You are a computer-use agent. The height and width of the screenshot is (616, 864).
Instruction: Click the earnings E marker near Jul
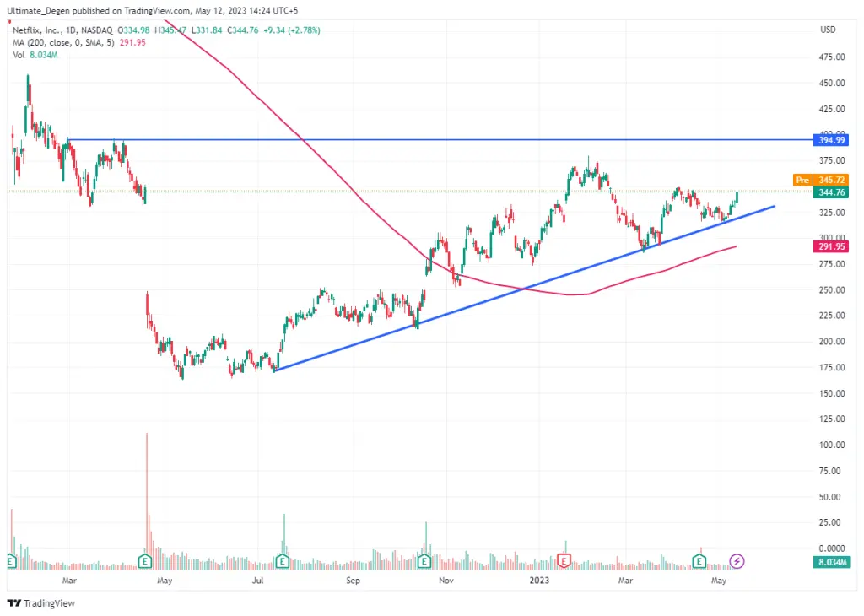point(282,561)
